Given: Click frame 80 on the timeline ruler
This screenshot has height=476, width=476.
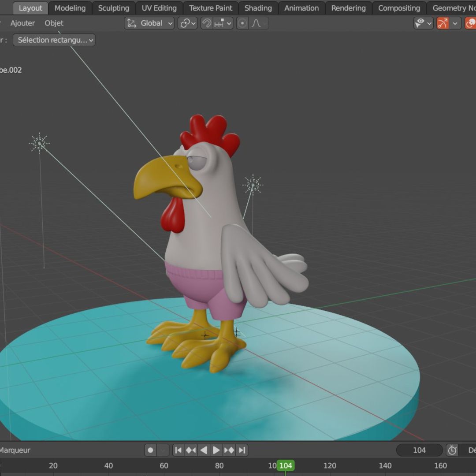Looking at the screenshot, I should point(219,466).
